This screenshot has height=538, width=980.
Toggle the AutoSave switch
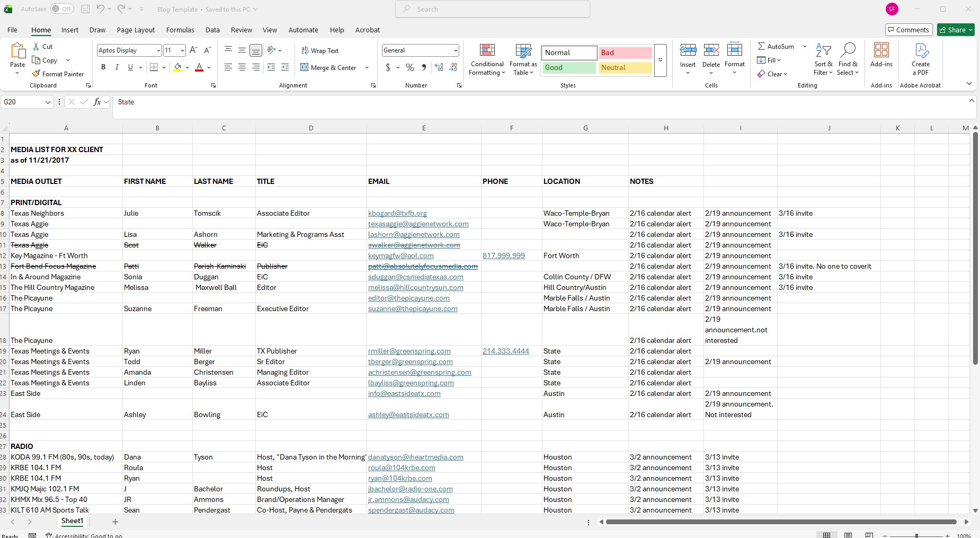click(63, 9)
